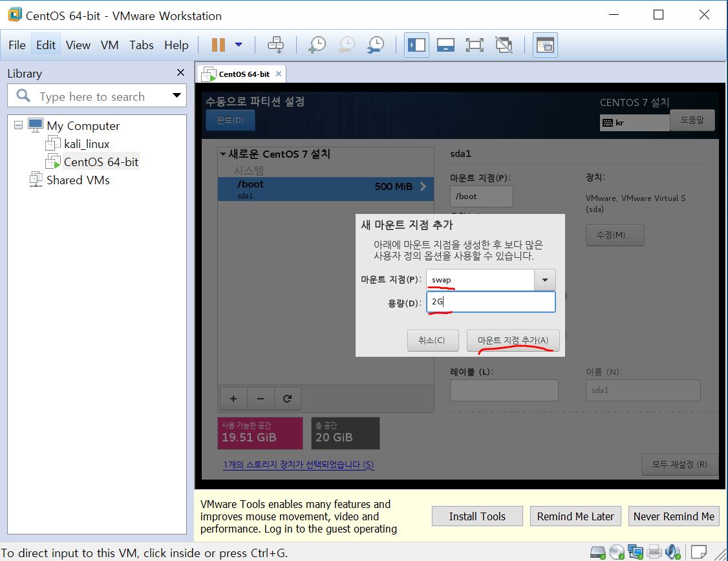Image resolution: width=728 pixels, height=561 pixels.
Task: Open the mount point dropdown arrow
Action: coord(545,280)
